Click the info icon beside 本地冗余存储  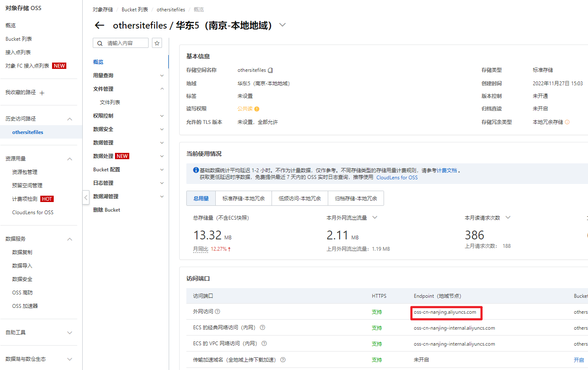(x=567, y=122)
